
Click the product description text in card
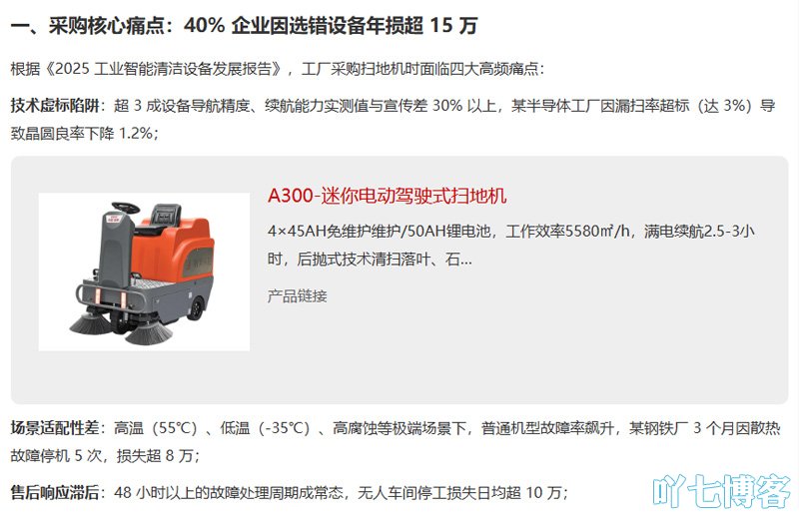pyautogui.click(x=510, y=245)
